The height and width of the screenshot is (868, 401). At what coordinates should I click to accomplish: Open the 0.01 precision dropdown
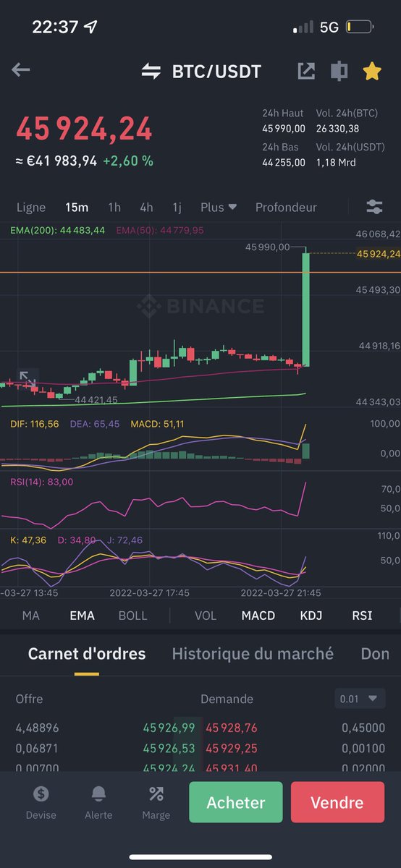(360, 699)
